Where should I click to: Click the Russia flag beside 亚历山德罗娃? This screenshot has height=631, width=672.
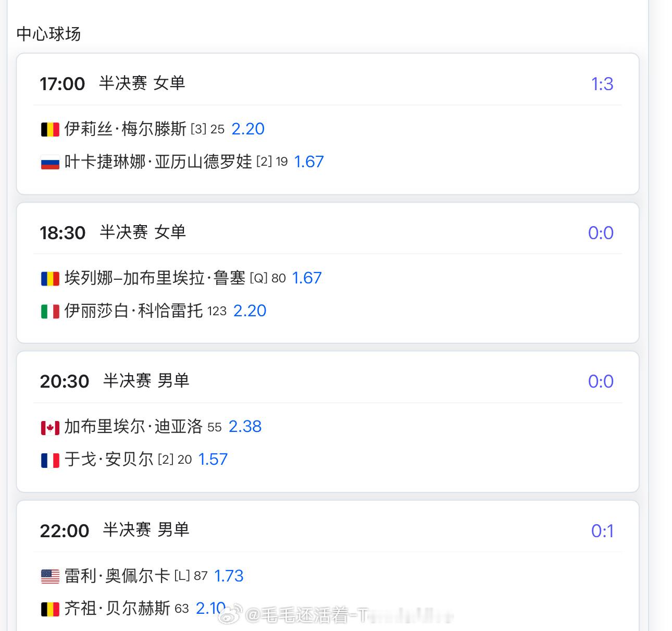(50, 162)
